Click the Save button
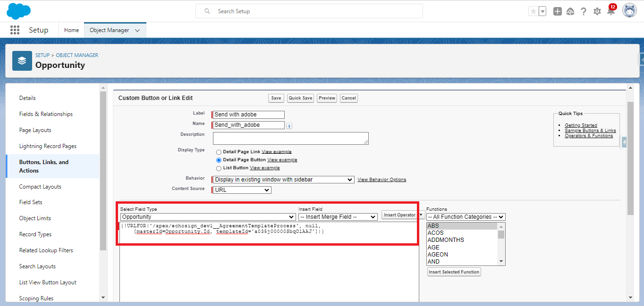 click(276, 98)
